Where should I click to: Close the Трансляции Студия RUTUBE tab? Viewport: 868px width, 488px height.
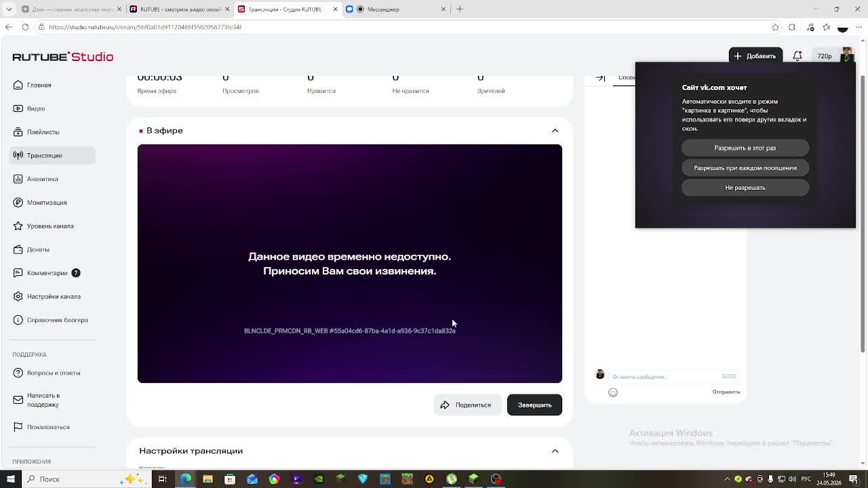coord(335,9)
